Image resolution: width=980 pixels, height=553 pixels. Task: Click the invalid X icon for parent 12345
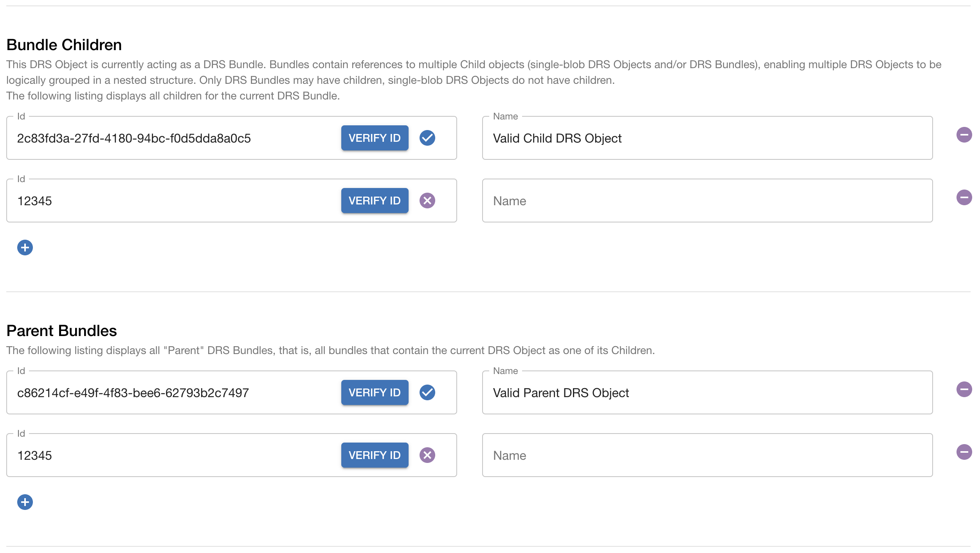pyautogui.click(x=427, y=455)
